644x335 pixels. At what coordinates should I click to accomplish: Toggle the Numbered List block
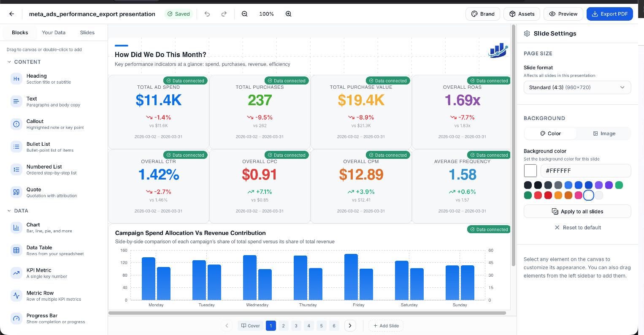tap(16, 169)
